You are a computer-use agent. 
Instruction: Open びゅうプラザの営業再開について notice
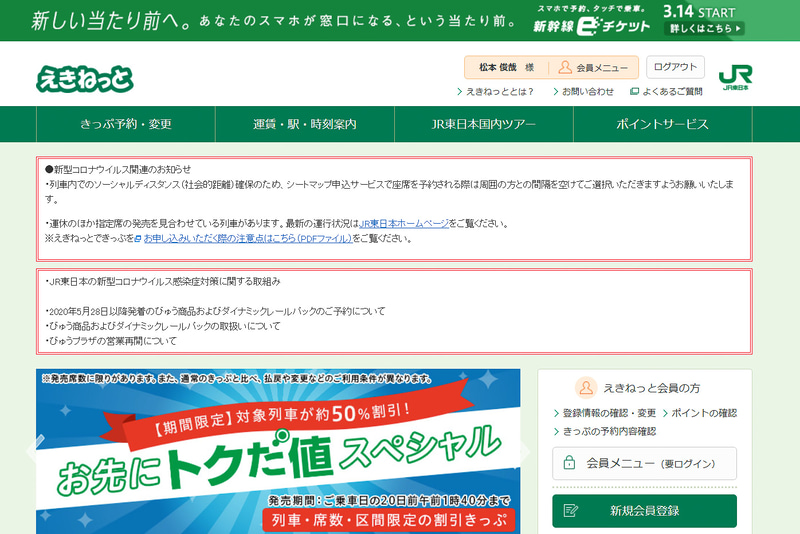coord(111,341)
